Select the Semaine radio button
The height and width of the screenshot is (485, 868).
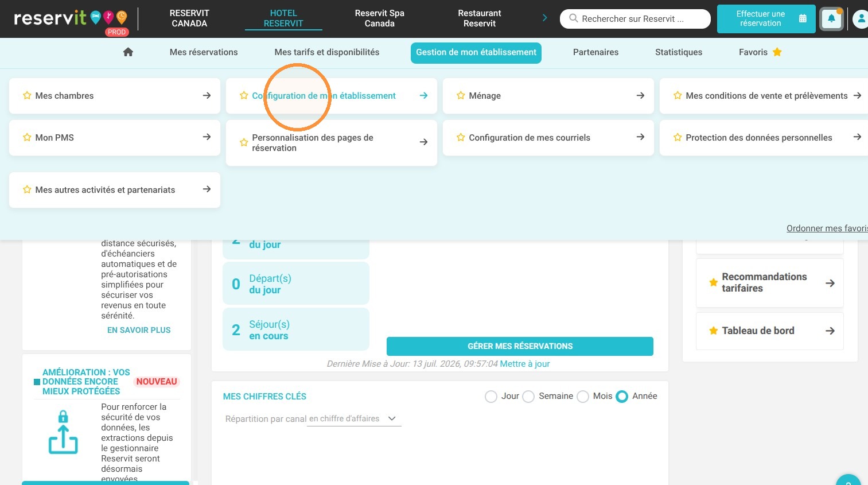click(528, 397)
